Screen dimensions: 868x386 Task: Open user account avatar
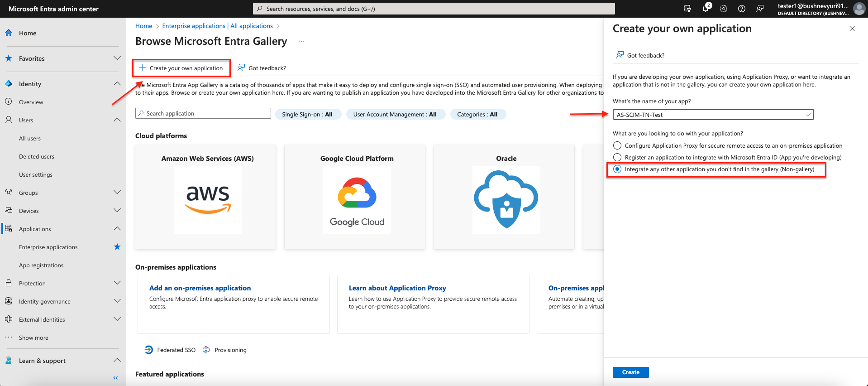[x=859, y=9]
